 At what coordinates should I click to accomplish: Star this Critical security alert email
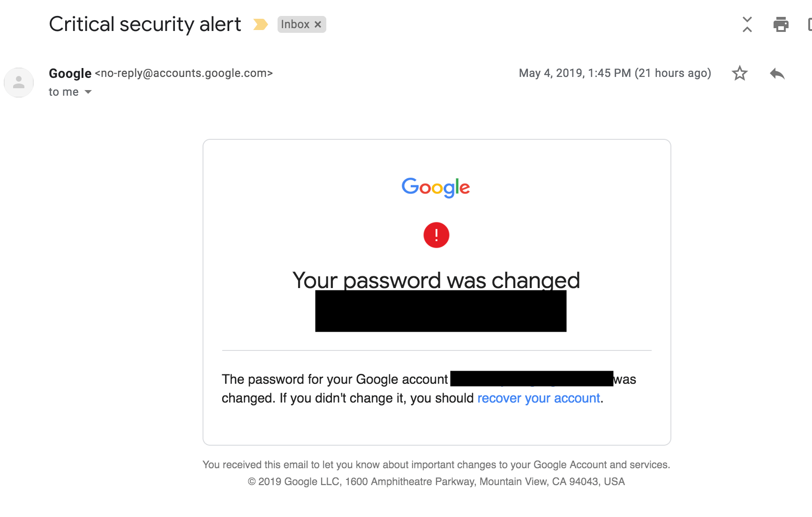tap(739, 73)
